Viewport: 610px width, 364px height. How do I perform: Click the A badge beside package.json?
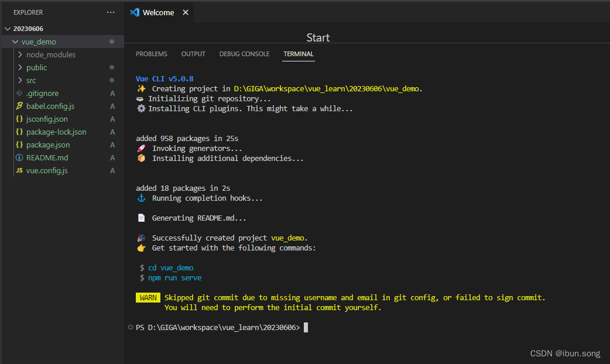112,145
